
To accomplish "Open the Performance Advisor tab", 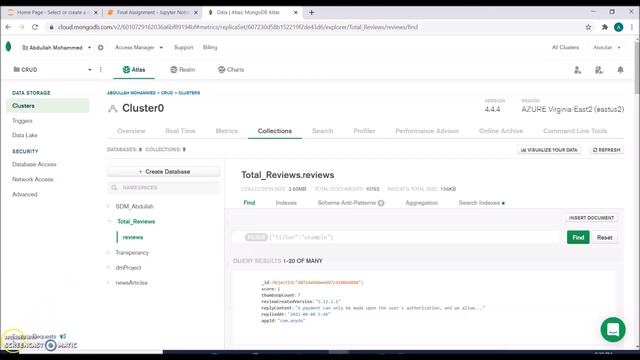I will pyautogui.click(x=427, y=131).
